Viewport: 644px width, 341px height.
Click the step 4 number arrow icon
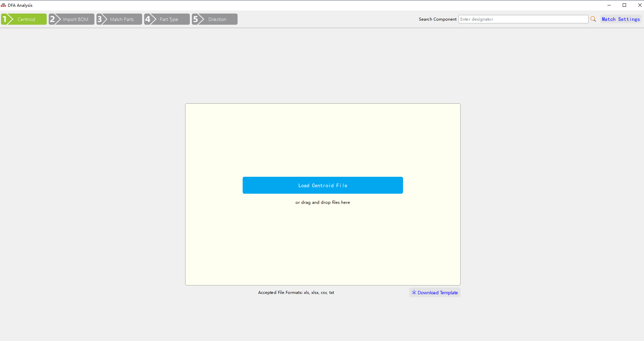coord(150,19)
